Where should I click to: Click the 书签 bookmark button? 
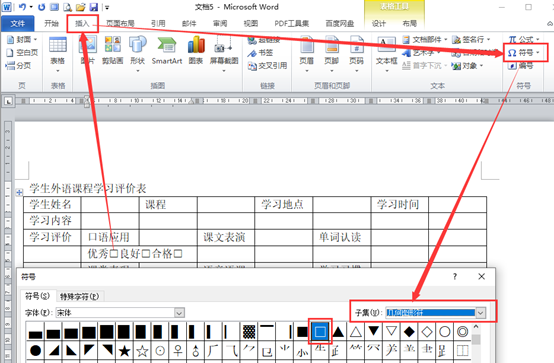click(260, 53)
